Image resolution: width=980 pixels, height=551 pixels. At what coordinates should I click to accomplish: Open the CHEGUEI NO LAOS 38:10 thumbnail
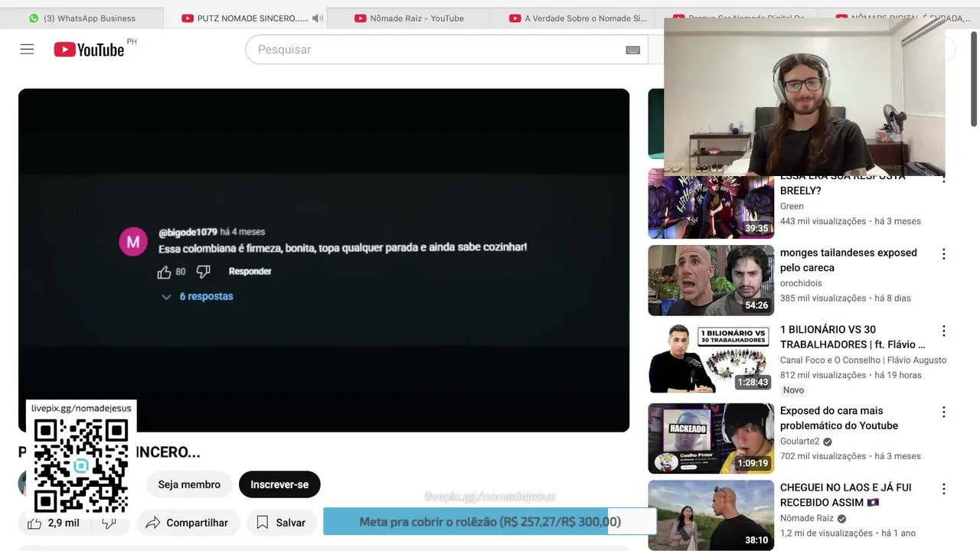[710, 515]
